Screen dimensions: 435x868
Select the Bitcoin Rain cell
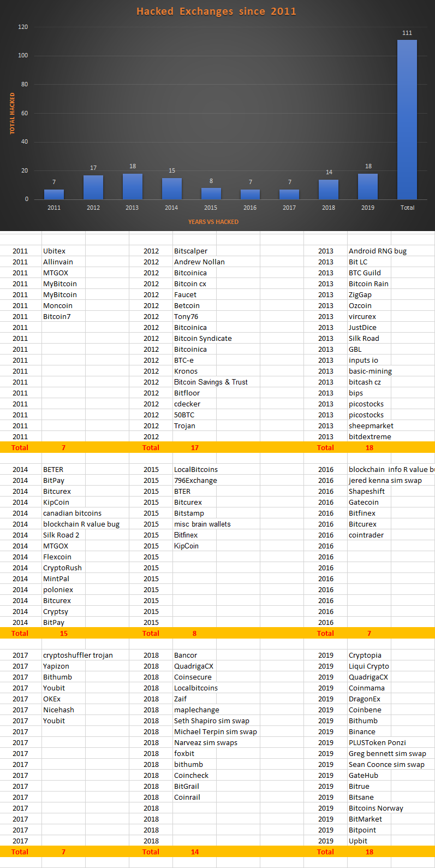click(368, 284)
